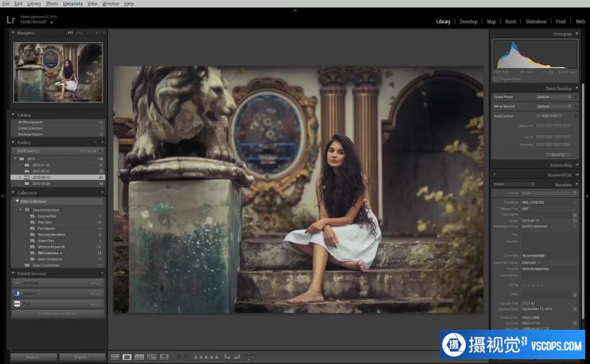Set the toolbar rating to five stars
This screenshot has width=590, height=364.
point(216,357)
